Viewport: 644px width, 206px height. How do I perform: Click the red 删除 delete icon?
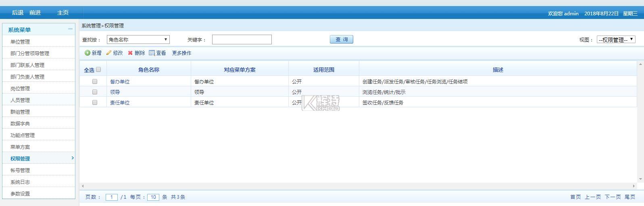point(130,53)
